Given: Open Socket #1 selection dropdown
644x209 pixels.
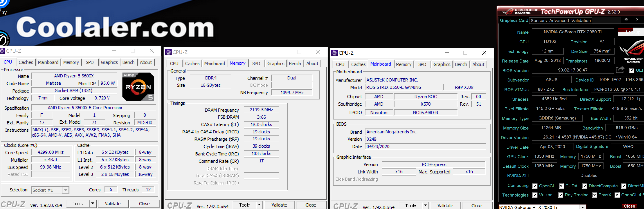Looking at the screenshot, I should click(x=65, y=190).
